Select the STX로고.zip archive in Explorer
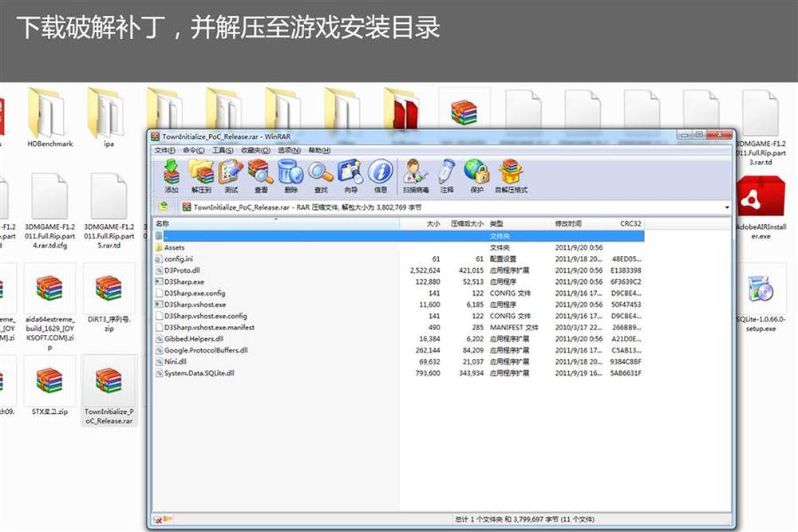The width and height of the screenshot is (798, 532). [49, 387]
